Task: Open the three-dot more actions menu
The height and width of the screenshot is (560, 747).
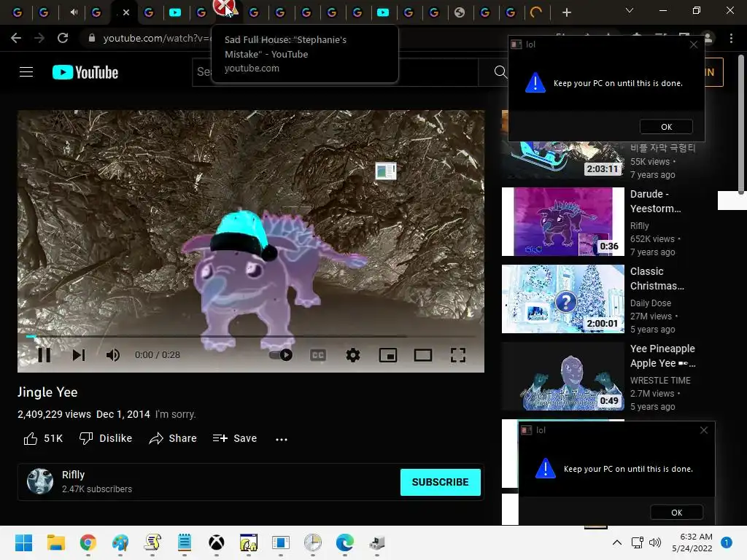Action: click(x=282, y=440)
